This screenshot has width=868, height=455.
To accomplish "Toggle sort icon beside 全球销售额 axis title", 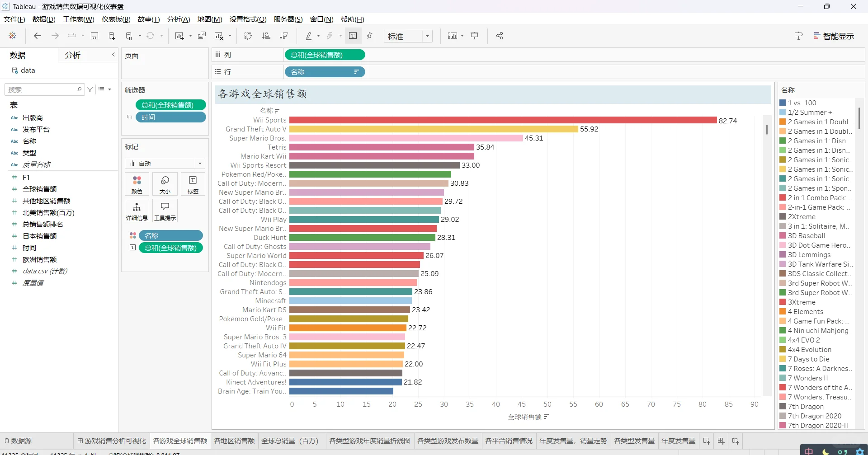I will [x=547, y=417].
